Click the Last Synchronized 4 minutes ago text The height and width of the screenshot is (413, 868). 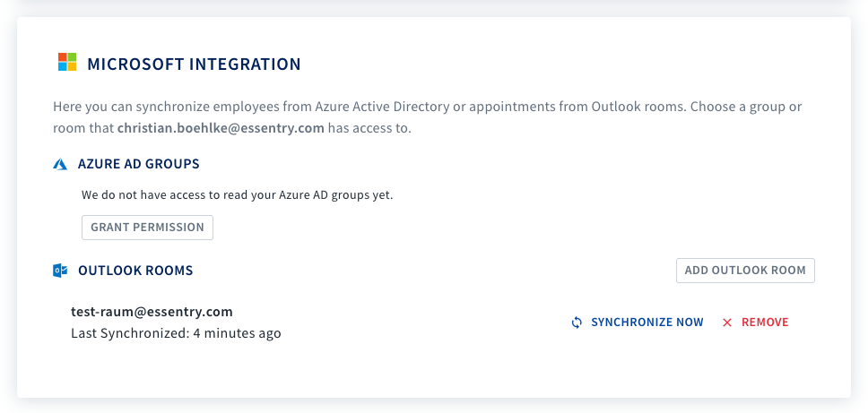(176, 333)
